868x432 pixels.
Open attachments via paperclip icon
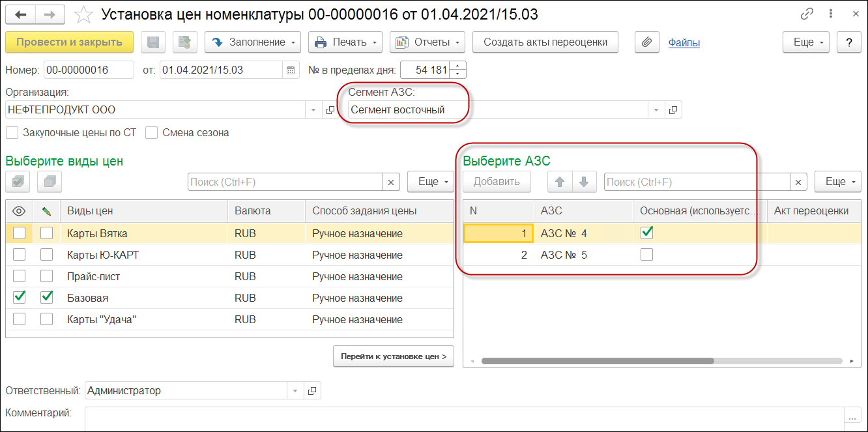tap(646, 42)
